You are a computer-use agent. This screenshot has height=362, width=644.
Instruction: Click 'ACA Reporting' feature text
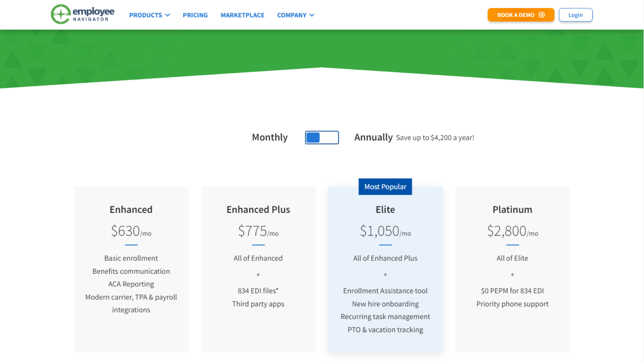pyautogui.click(x=131, y=284)
